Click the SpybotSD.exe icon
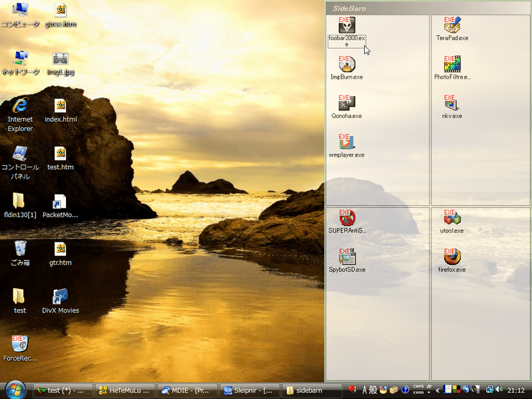Screen dimensions: 532x399 tap(346, 257)
